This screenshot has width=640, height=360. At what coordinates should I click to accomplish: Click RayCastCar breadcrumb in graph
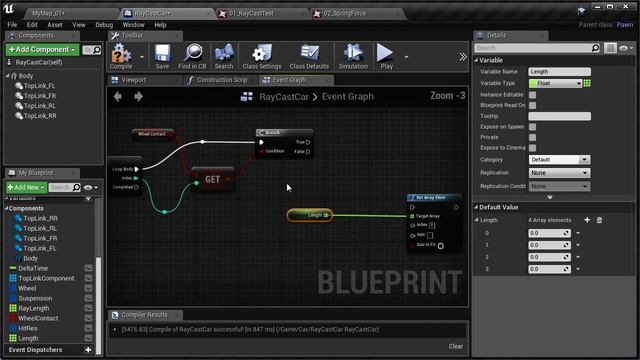pyautogui.click(x=284, y=96)
